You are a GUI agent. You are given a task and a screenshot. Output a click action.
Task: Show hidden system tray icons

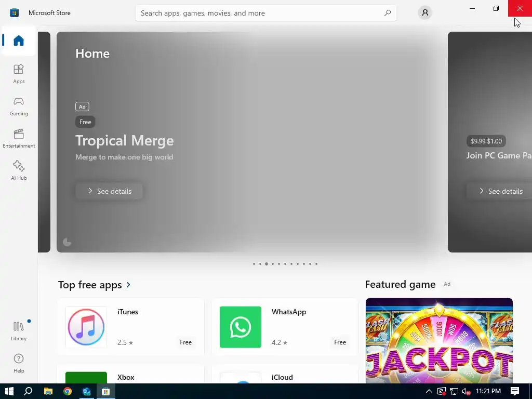429,391
